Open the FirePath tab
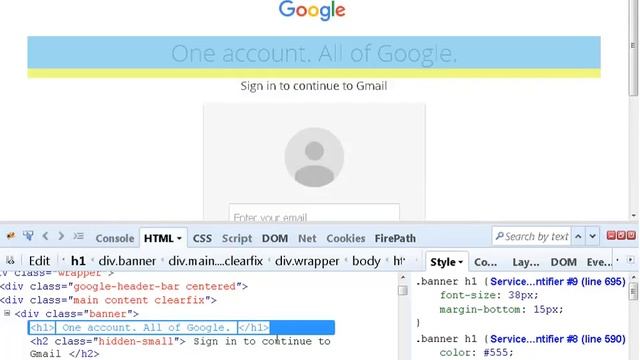Screen dimensions: 640x360 point(395,238)
